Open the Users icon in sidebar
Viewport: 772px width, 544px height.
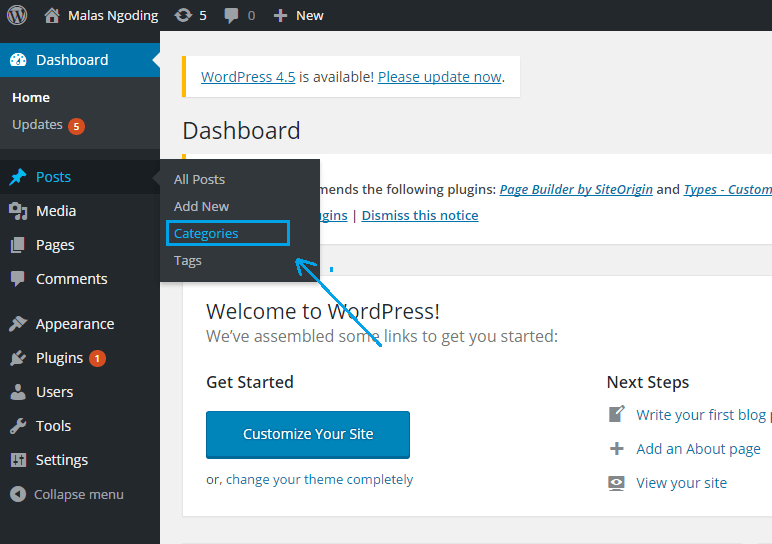pos(18,392)
